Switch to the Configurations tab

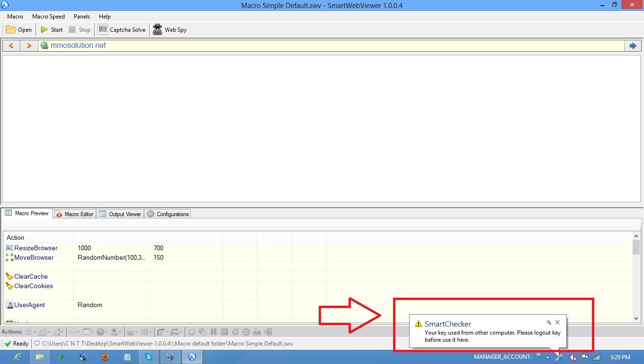pos(168,214)
